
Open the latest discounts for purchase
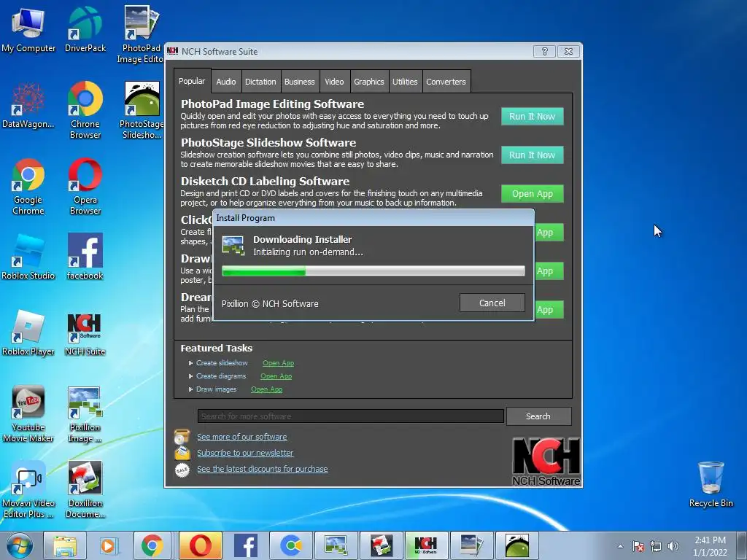tap(262, 469)
